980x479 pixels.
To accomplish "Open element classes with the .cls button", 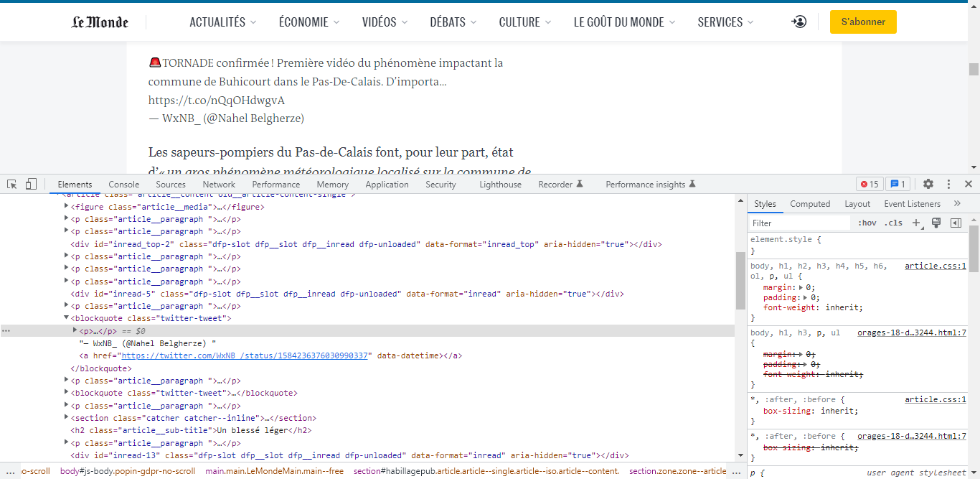I will coord(893,223).
